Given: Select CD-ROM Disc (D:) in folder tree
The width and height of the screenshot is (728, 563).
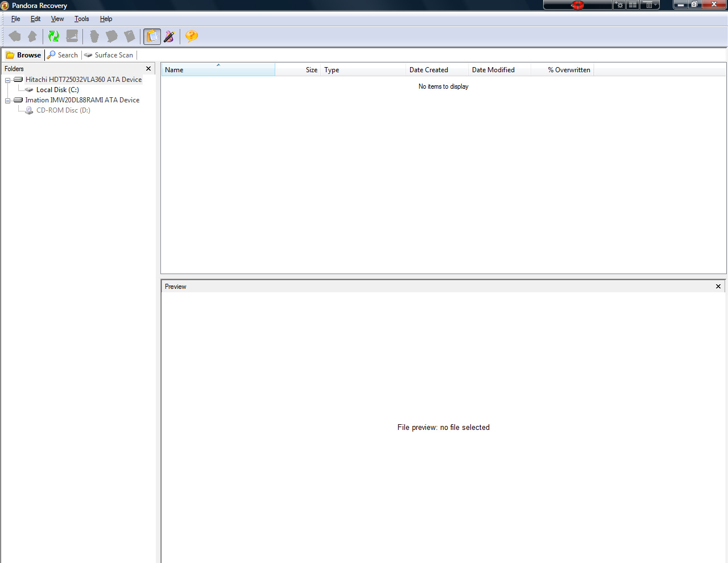Looking at the screenshot, I should click(x=63, y=110).
